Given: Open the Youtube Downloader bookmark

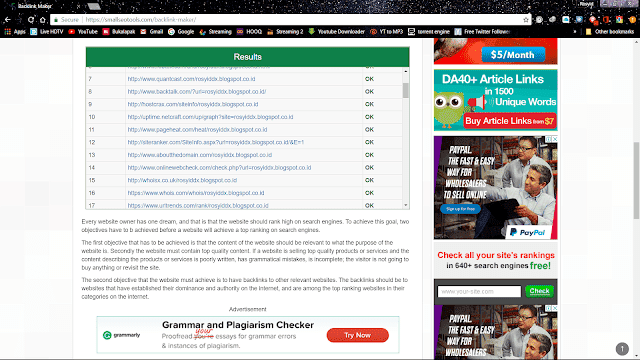Looking at the screenshot, I should pyautogui.click(x=336, y=31).
